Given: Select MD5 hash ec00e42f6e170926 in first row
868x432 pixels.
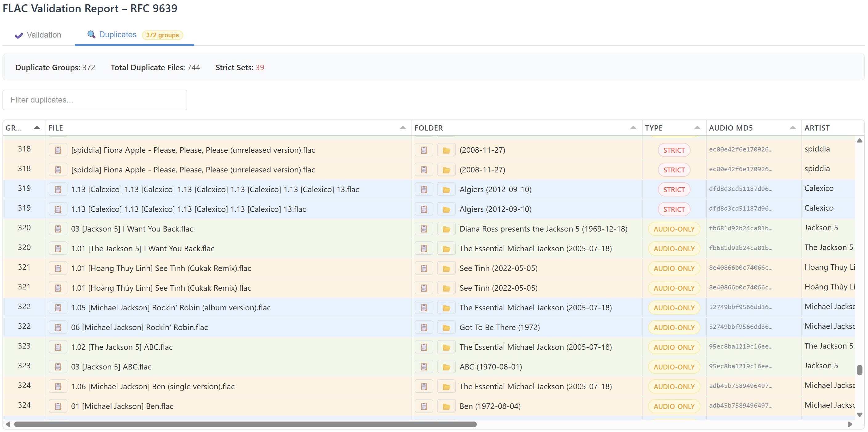Looking at the screenshot, I should click(740, 149).
